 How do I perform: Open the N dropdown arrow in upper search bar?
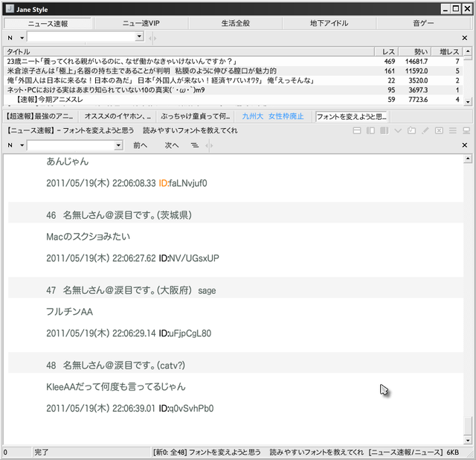coord(22,38)
